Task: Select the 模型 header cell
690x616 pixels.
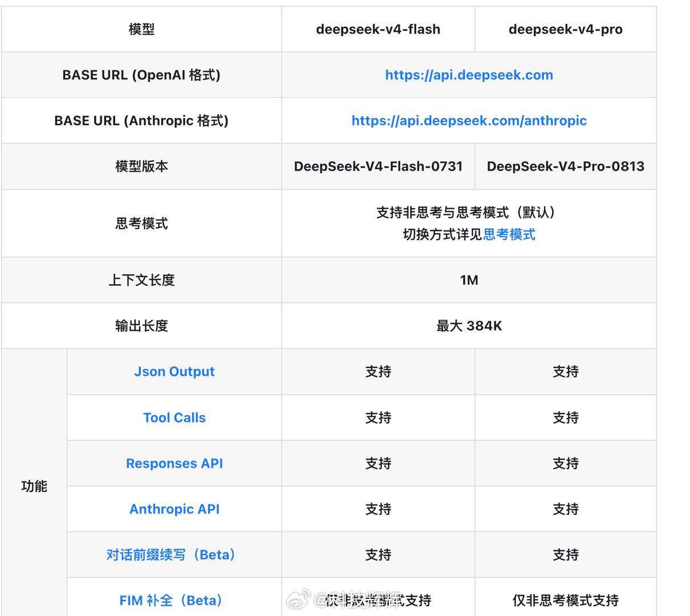Action: click(x=141, y=29)
